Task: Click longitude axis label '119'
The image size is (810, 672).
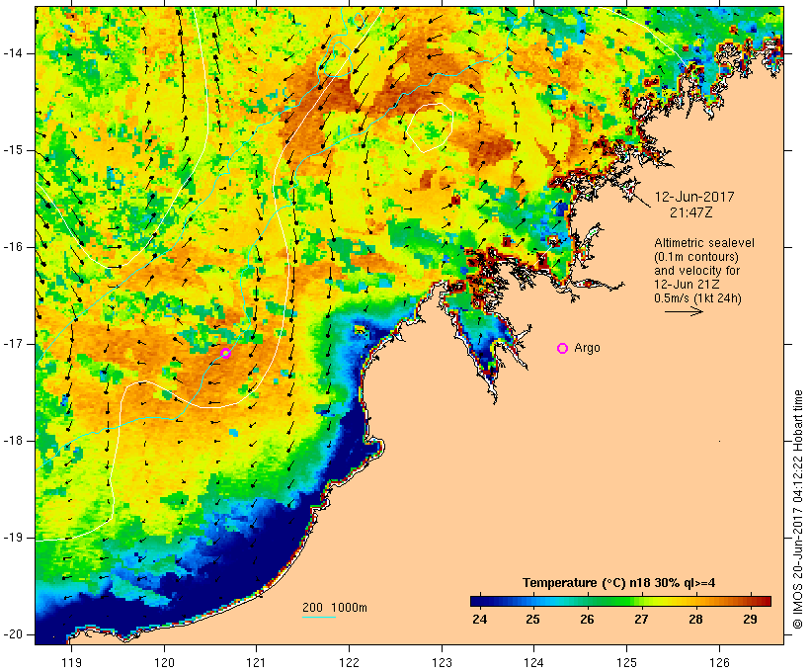Action: 71,662
